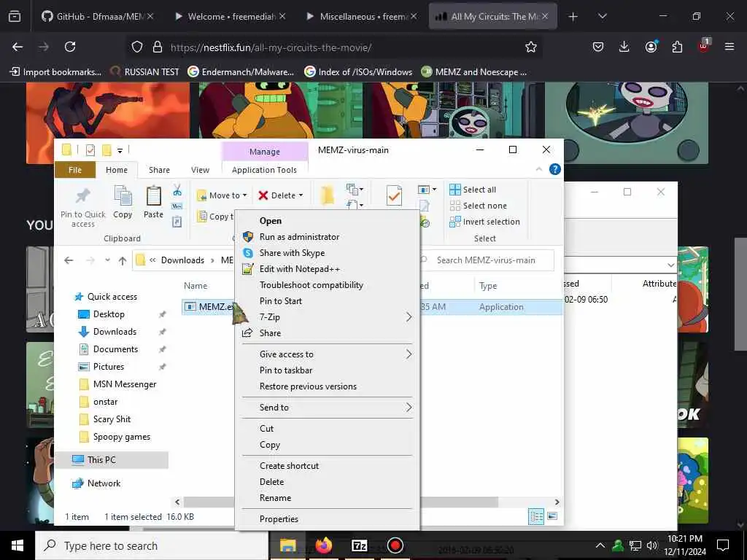
Task: Open recent locations dropdown arrow
Action: click(108, 260)
